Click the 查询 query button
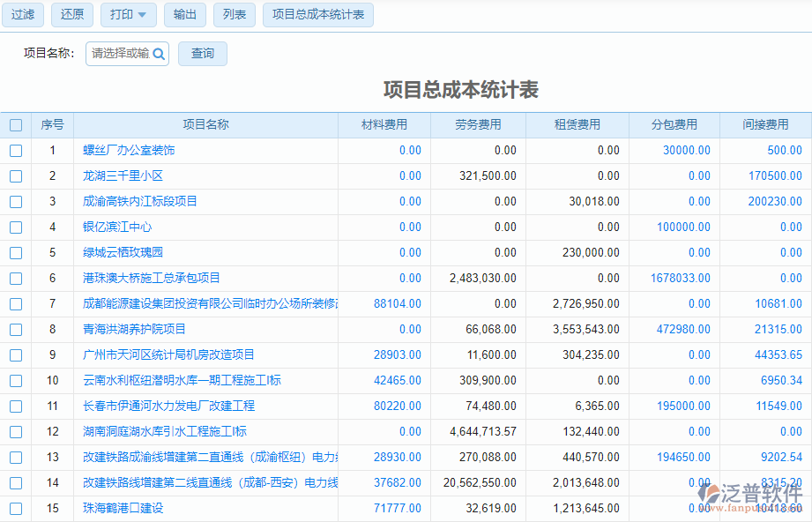This screenshot has height=522, width=812. click(202, 54)
